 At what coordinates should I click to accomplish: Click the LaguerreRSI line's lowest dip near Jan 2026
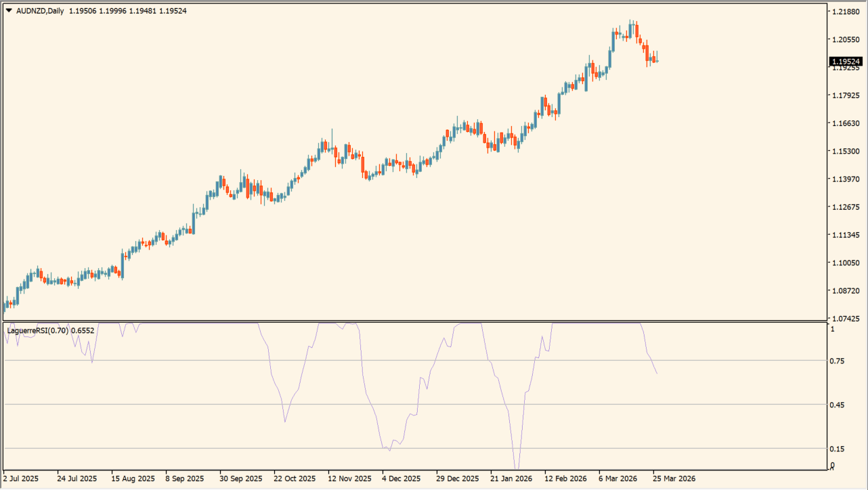(517, 467)
